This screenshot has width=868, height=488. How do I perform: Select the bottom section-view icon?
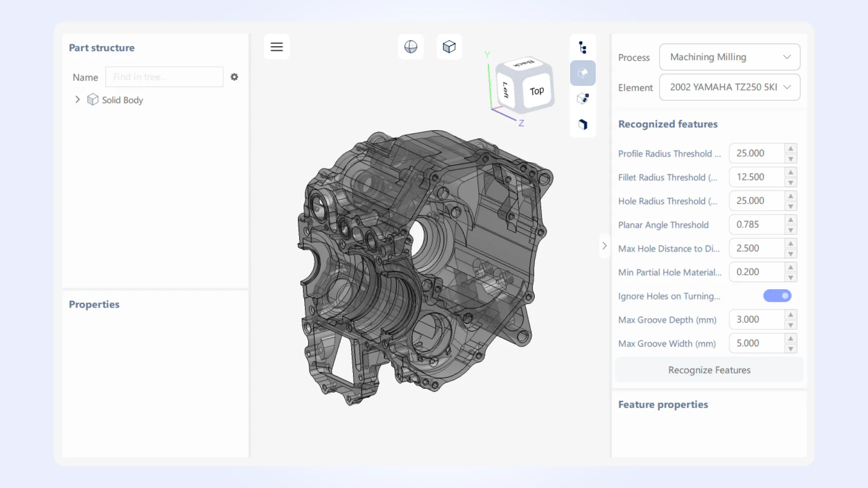(583, 124)
